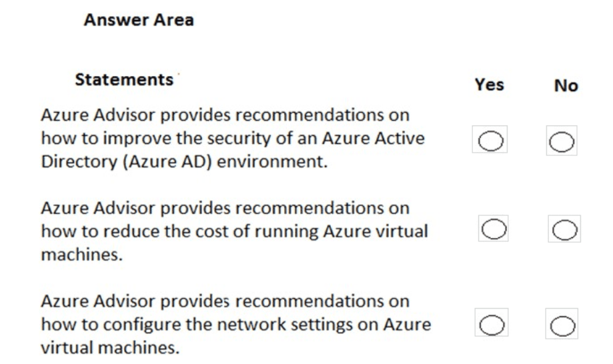Click the 'Directory (Azure AD) environment.' line
613x364 pixels.
[x=185, y=161]
